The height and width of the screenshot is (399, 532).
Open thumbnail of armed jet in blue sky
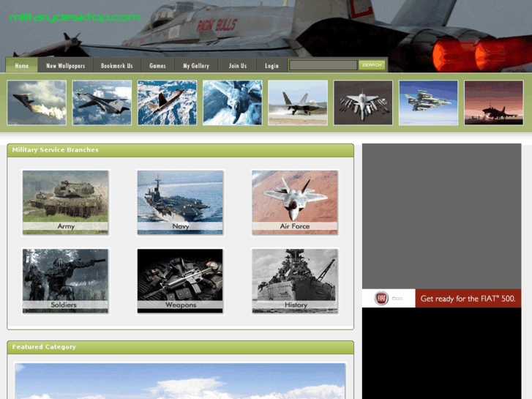tap(428, 102)
